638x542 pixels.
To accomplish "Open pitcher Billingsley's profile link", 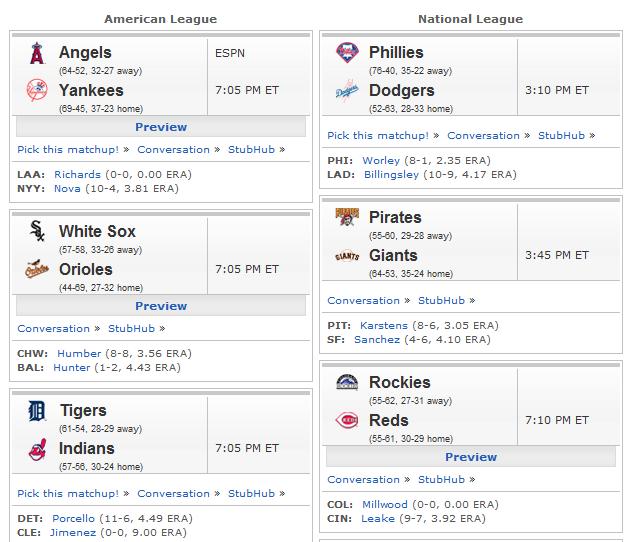I will 391,175.
